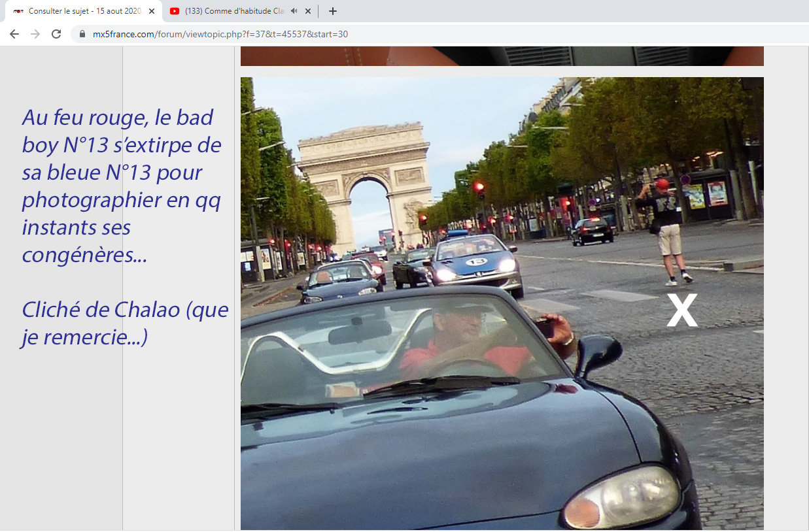View site info via the padlock icon

(x=82, y=34)
